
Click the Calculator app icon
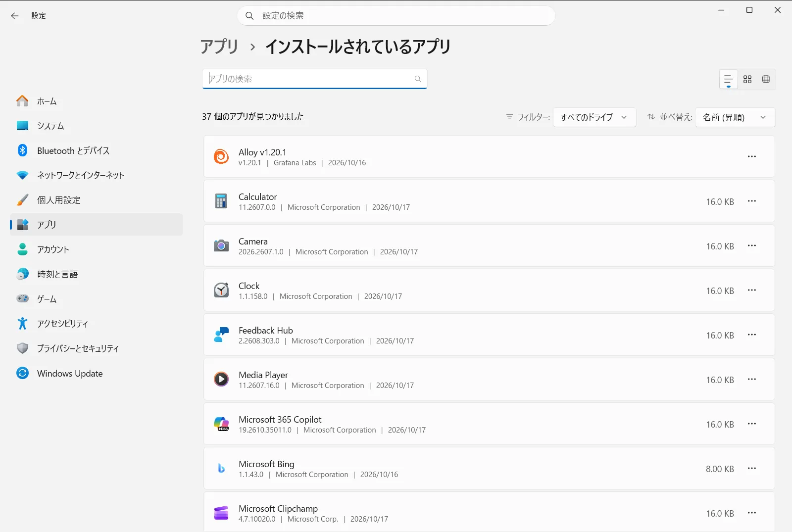click(x=221, y=201)
